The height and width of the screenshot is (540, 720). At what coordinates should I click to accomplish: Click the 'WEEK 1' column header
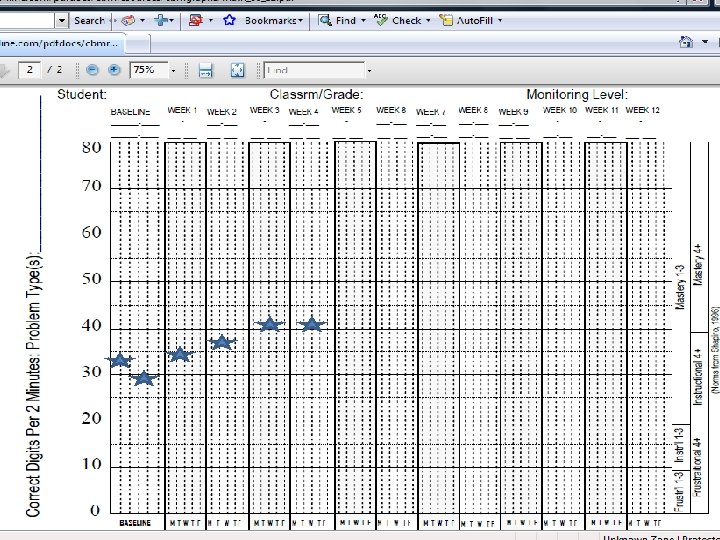[x=182, y=110]
